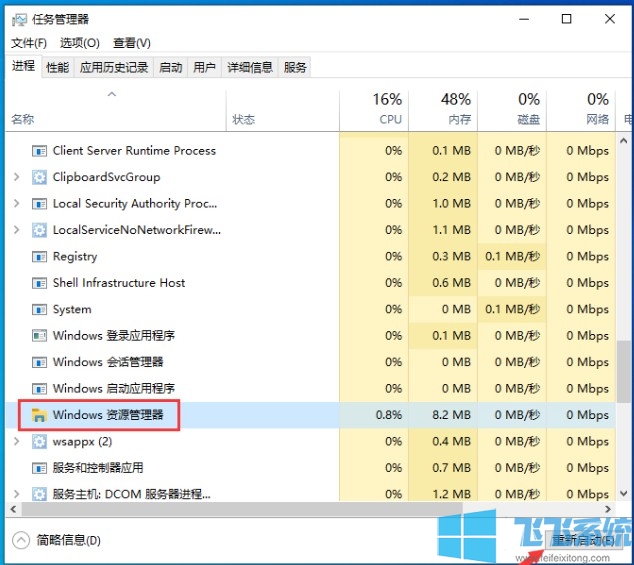
Task: Expand the ClipboardSvcGroup process group
Action: tap(16, 177)
